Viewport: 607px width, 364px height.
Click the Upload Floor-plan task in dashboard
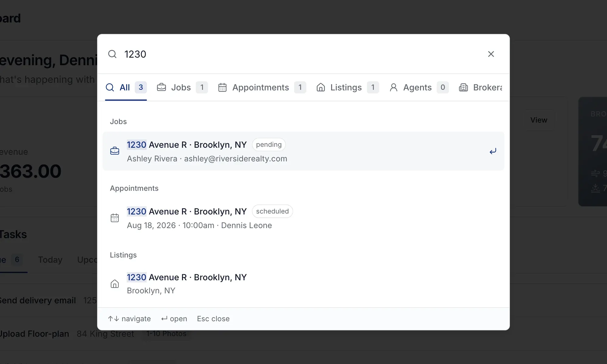(34, 334)
